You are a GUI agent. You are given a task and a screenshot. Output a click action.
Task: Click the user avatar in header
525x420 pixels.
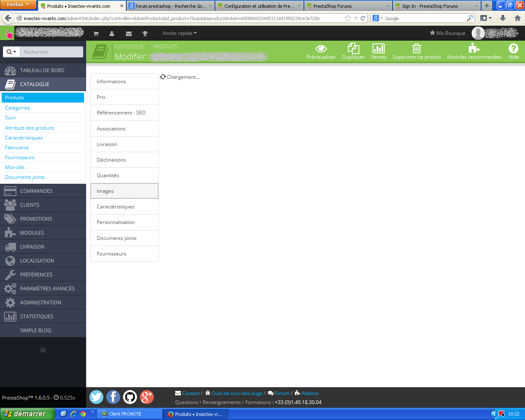pos(478,33)
